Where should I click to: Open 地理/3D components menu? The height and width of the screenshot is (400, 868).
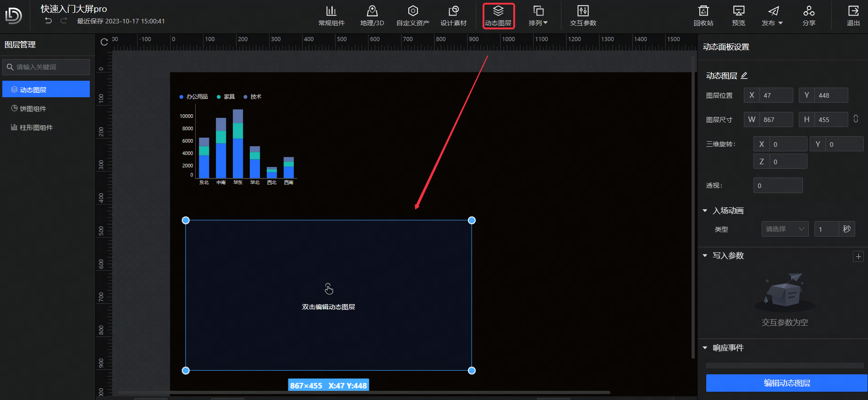[x=372, y=16]
